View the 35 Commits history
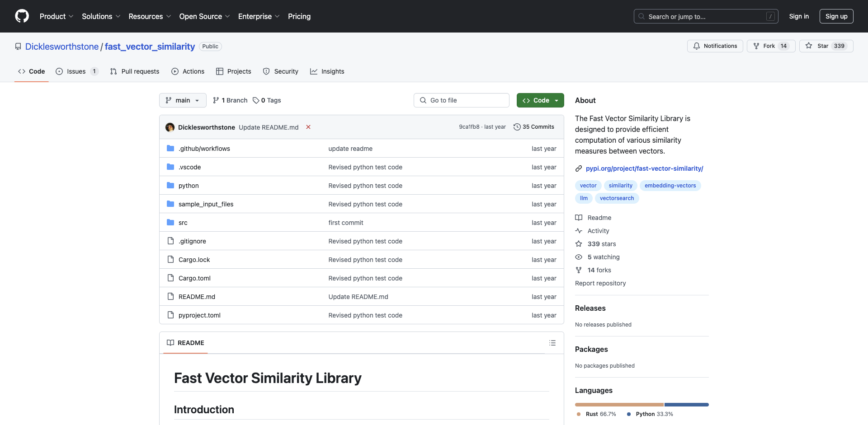Image resolution: width=868 pixels, height=425 pixels. pos(533,127)
